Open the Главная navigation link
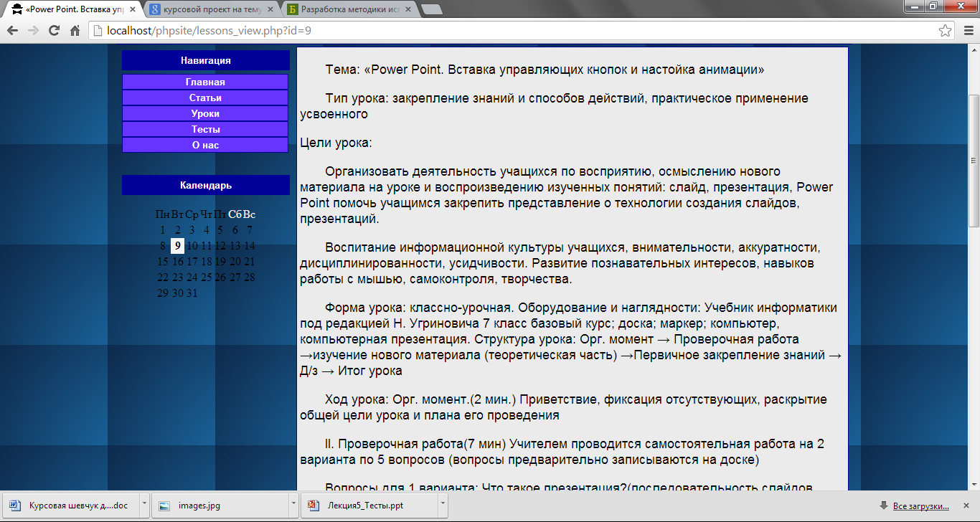980x522 pixels. coord(205,82)
